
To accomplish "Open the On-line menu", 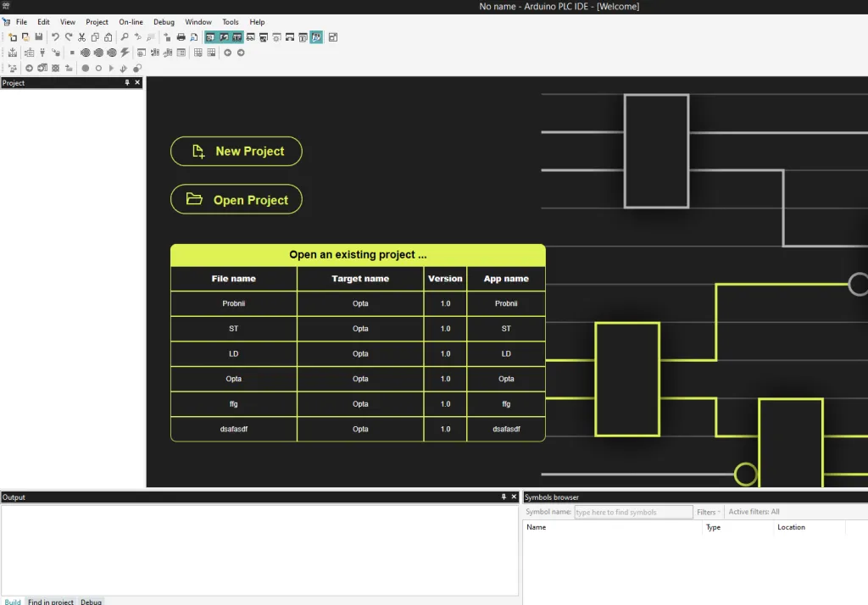I will click(131, 22).
